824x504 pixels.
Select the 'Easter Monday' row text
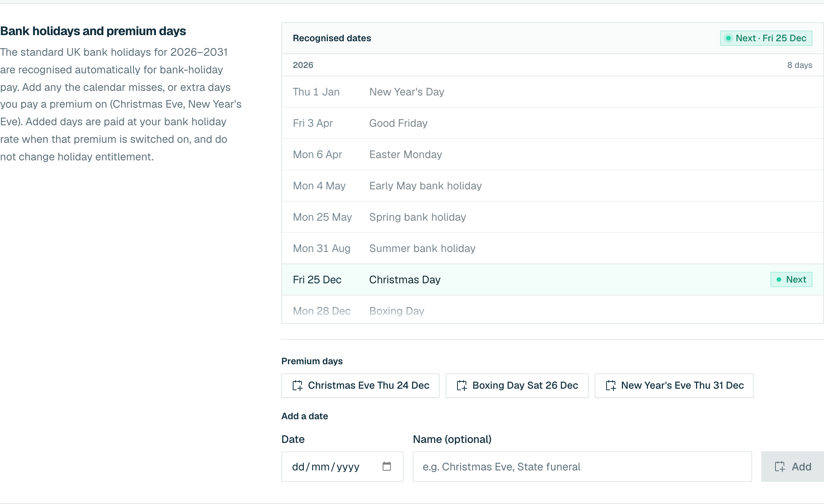click(x=406, y=155)
